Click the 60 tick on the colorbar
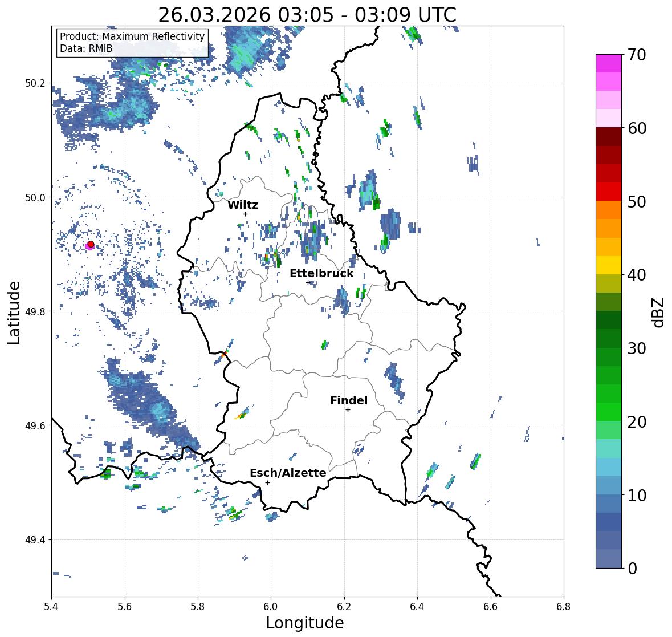 (x=637, y=128)
